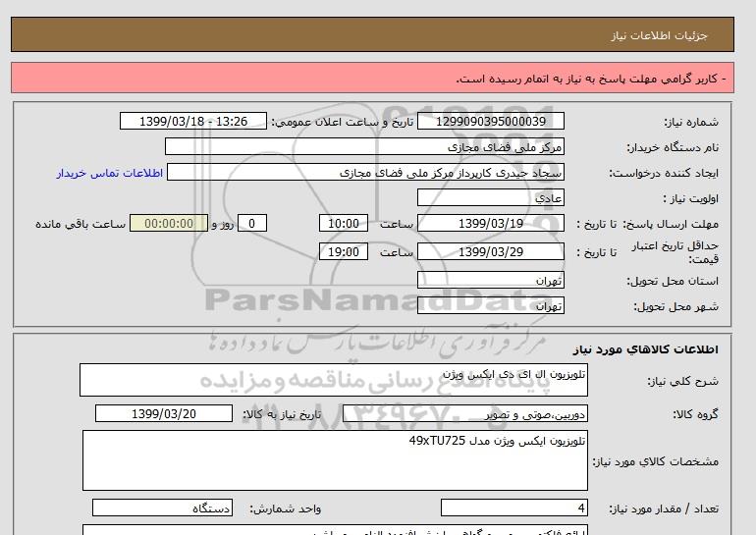The width and height of the screenshot is (756, 535).
Task: Click the مهلت ارسال پاسخ label
Action: click(671, 224)
